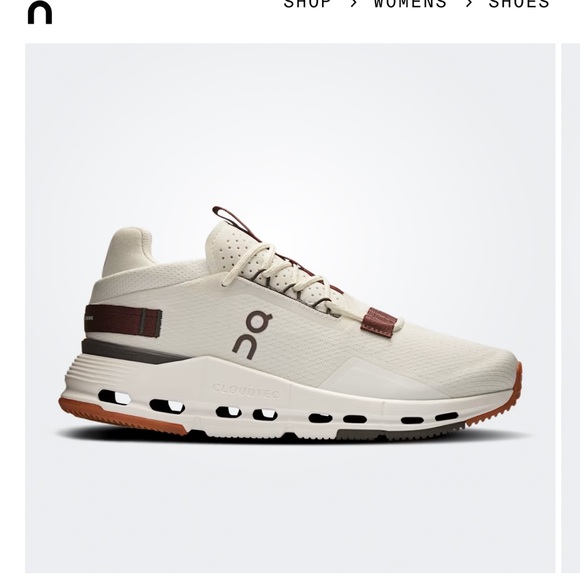Click the first cloud hole in the midsole
580x580 pixels.
tap(114, 397)
